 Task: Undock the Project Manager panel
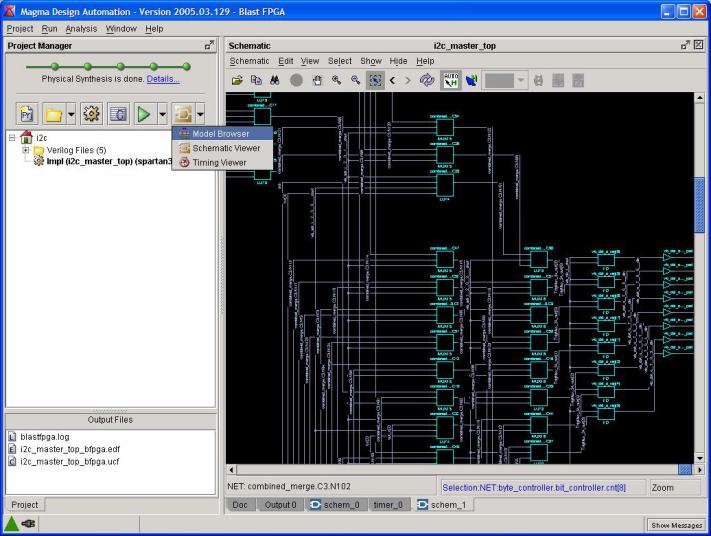click(x=209, y=45)
